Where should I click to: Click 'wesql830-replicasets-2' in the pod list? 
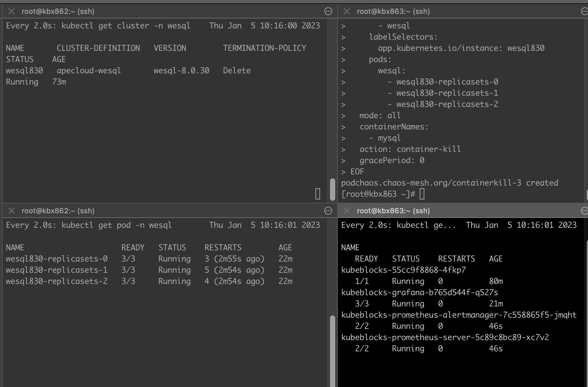[x=57, y=281]
